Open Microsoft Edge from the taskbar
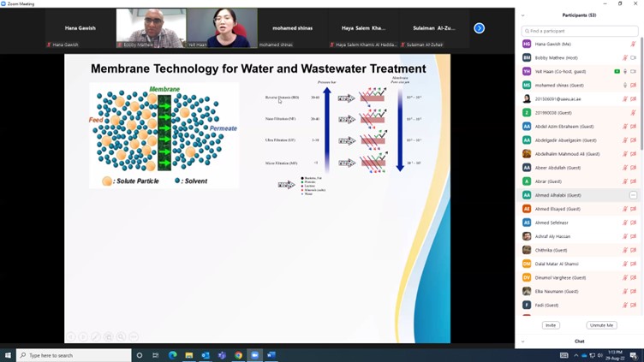Image resolution: width=644 pixels, height=362 pixels. click(x=172, y=355)
